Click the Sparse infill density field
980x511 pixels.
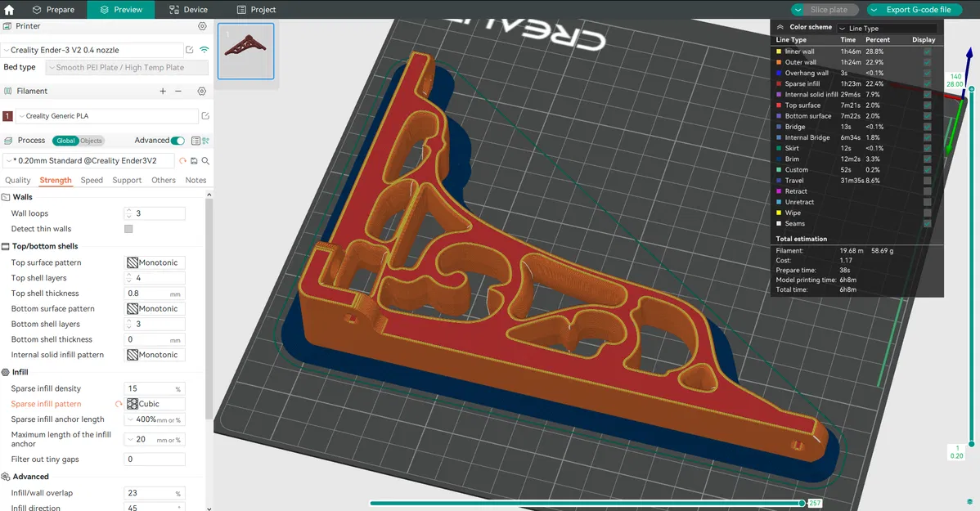(155, 388)
